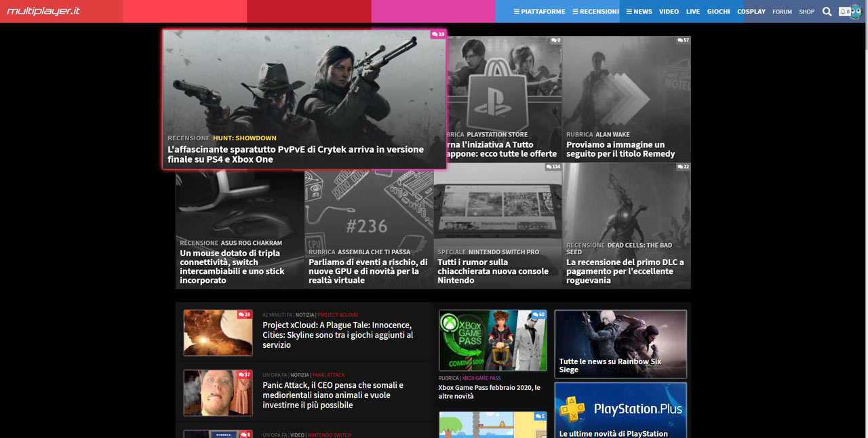This screenshot has height=438, width=868.
Task: Open Rainbow Six Siege news banner
Action: click(620, 344)
